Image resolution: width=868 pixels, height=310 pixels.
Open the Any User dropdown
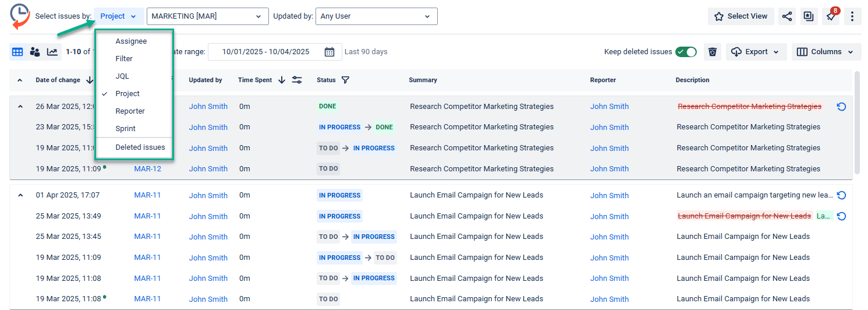point(376,16)
